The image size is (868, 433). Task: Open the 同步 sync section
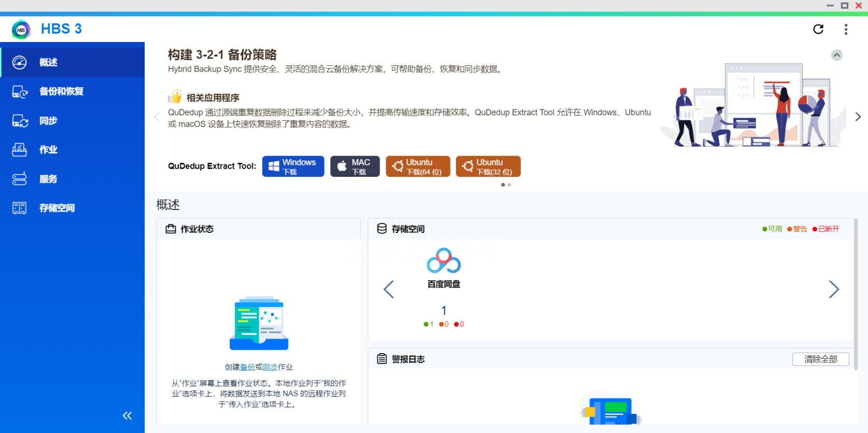[72, 121]
